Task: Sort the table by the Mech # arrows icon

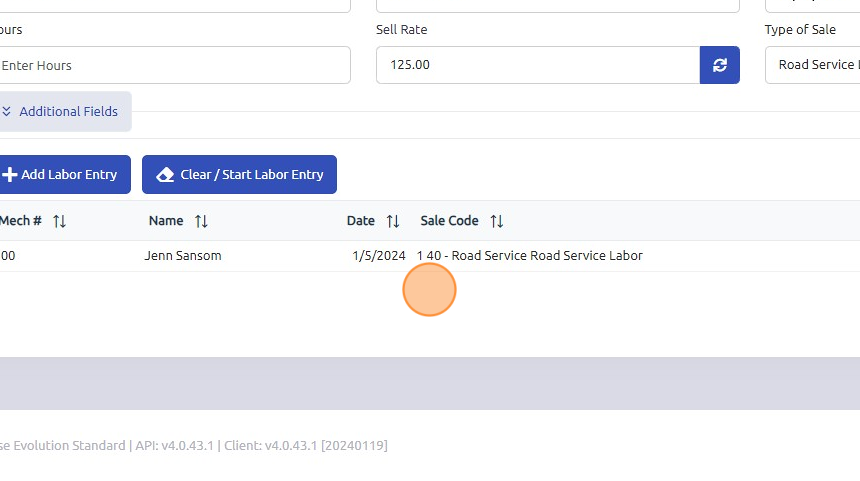Action: click(59, 221)
